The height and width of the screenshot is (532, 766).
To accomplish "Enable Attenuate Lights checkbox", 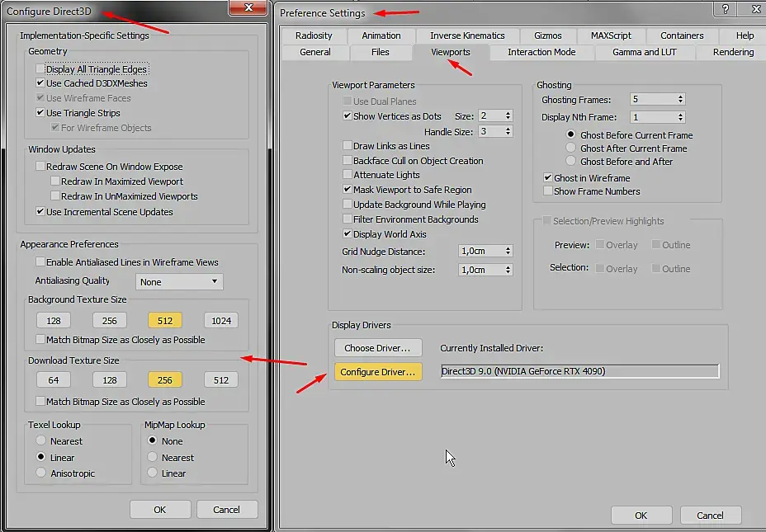I will tap(347, 175).
